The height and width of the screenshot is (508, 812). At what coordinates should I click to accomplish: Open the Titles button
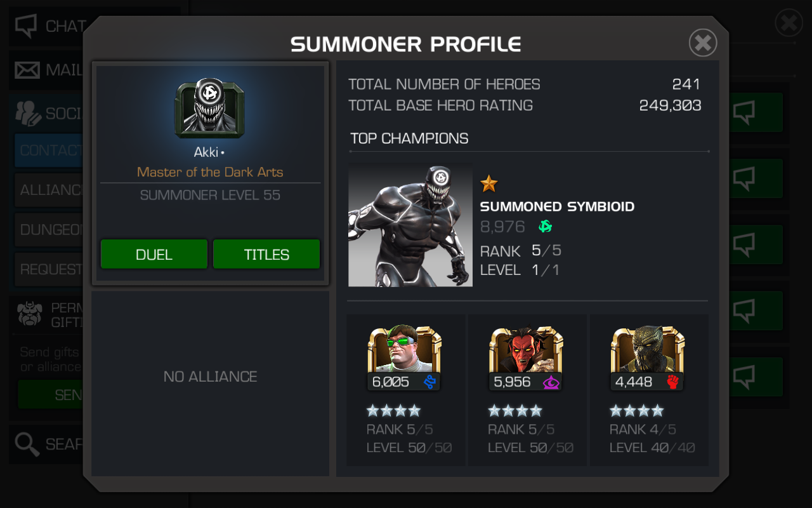(266, 255)
